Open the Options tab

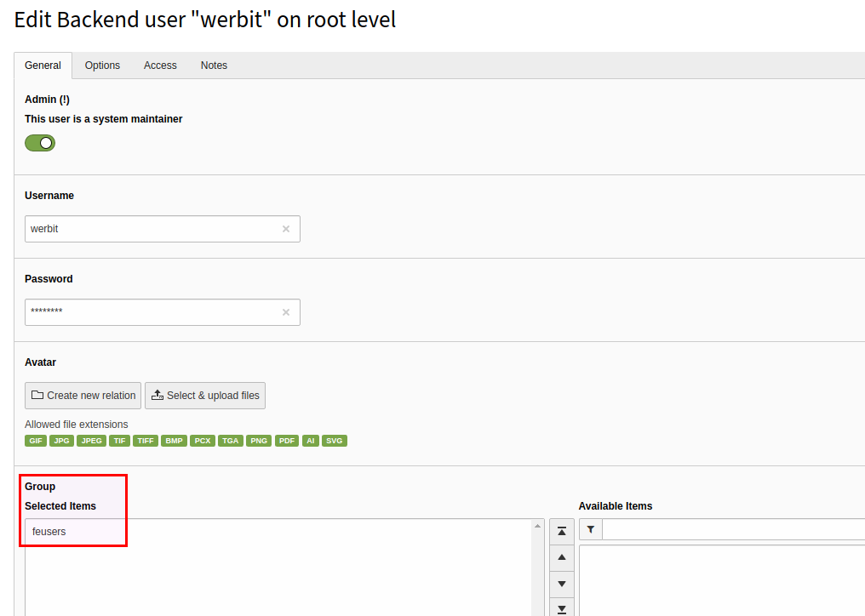tap(102, 66)
